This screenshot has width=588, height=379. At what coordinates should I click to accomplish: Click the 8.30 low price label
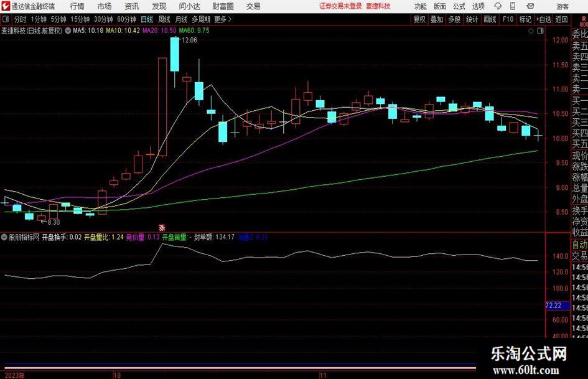[x=54, y=222]
